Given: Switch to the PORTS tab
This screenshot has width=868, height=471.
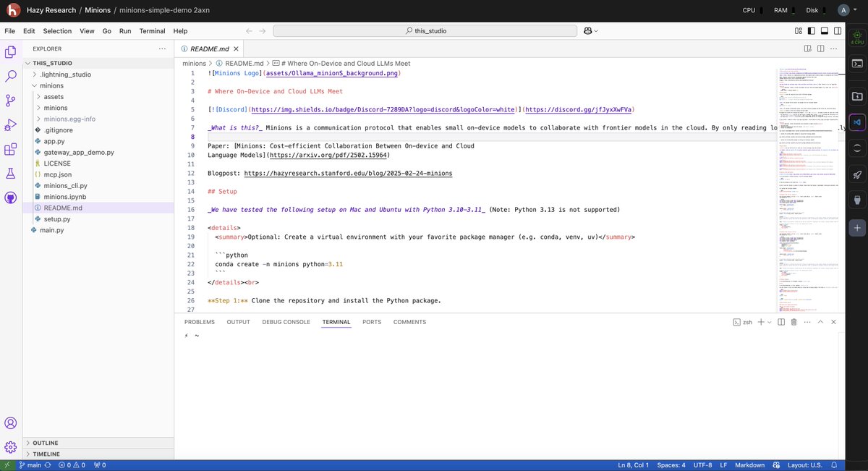Looking at the screenshot, I should pyautogui.click(x=372, y=322).
